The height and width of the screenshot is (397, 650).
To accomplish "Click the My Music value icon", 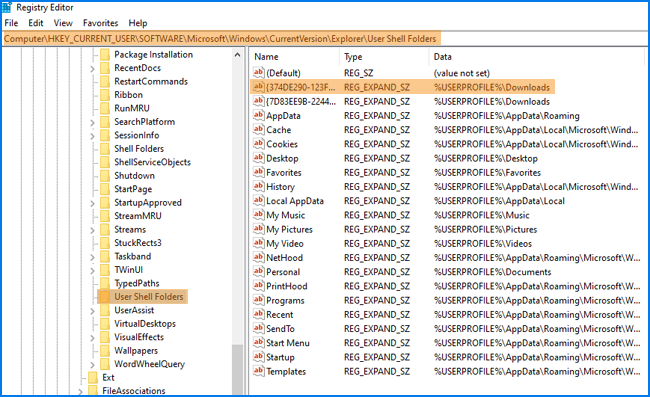I will [258, 215].
